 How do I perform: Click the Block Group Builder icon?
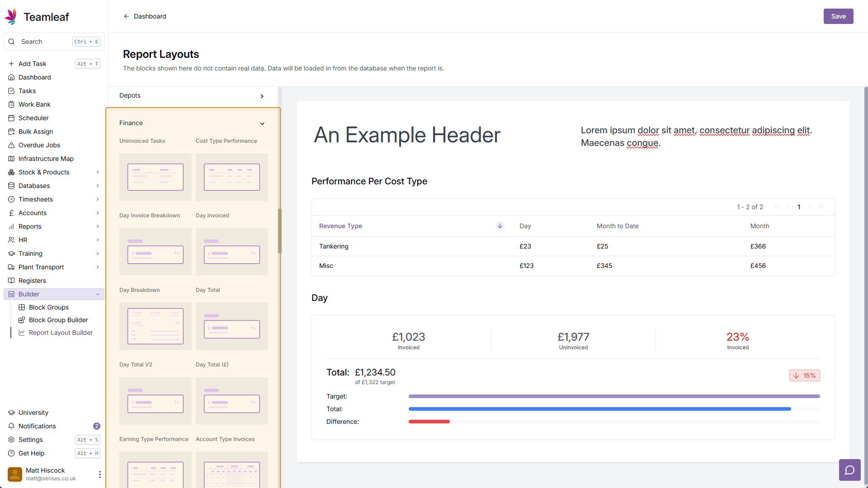tap(21, 320)
